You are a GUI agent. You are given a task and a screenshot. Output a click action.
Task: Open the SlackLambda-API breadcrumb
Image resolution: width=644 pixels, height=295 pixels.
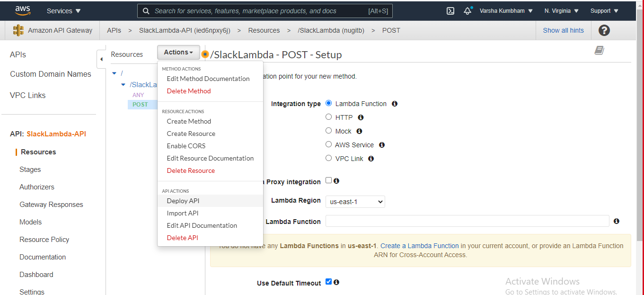point(185,30)
